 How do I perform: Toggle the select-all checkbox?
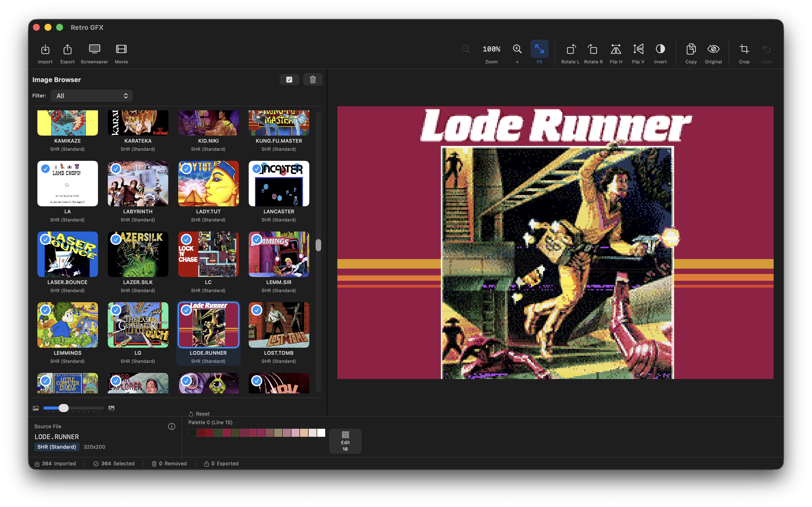pyautogui.click(x=289, y=80)
